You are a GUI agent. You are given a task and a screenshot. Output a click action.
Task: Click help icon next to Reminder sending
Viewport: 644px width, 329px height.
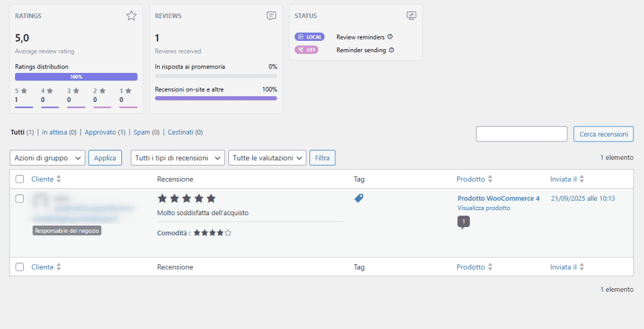click(391, 50)
